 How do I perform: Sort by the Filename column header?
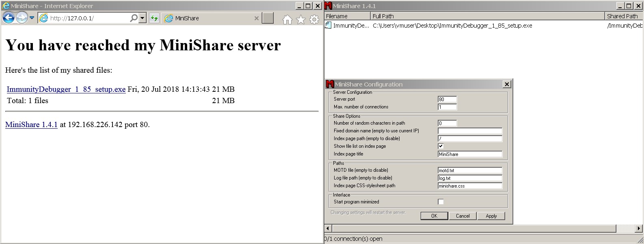point(348,16)
